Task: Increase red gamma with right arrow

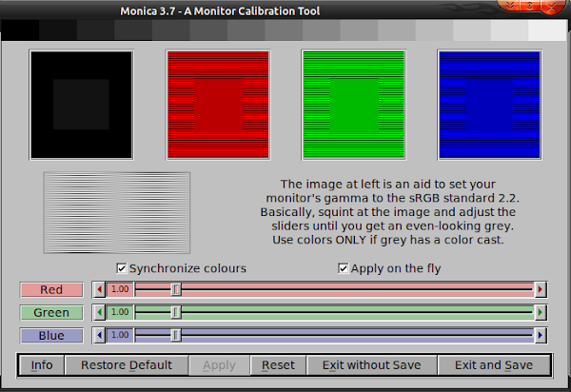Action: pyautogui.click(x=540, y=290)
